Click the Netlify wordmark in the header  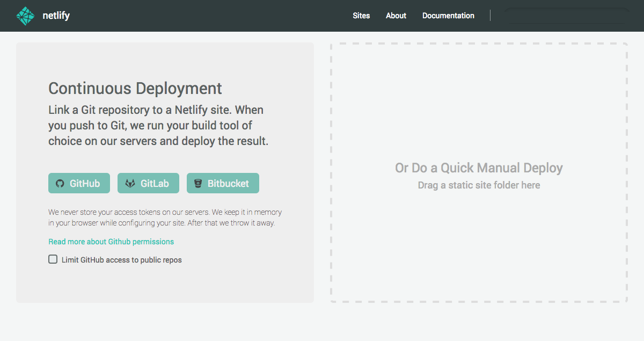55,16
